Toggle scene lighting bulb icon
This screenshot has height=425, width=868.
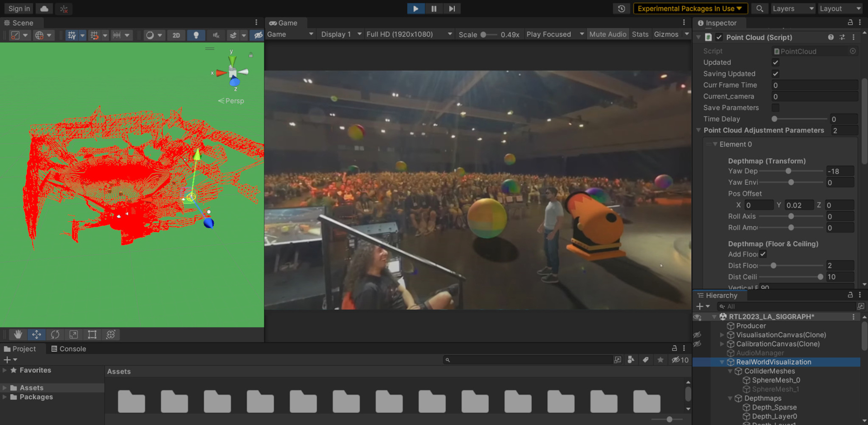click(196, 35)
